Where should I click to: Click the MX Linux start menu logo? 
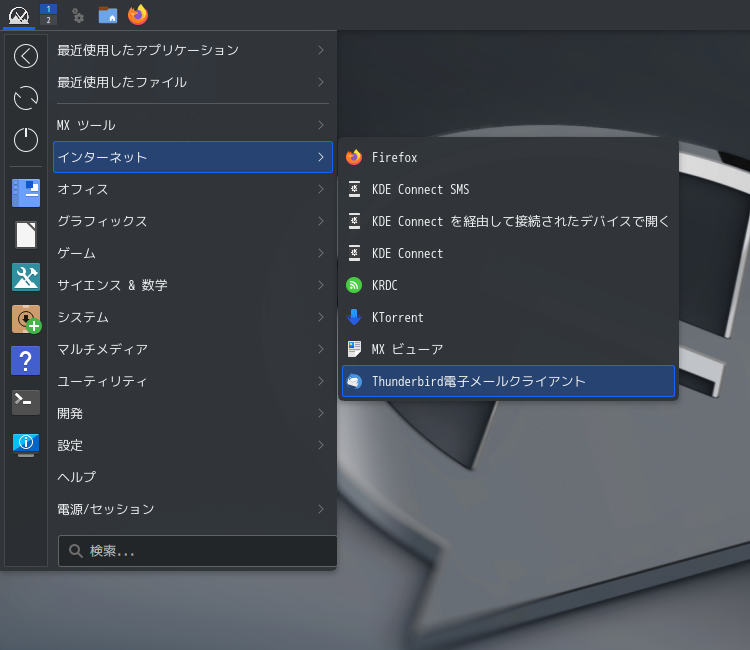pos(19,15)
